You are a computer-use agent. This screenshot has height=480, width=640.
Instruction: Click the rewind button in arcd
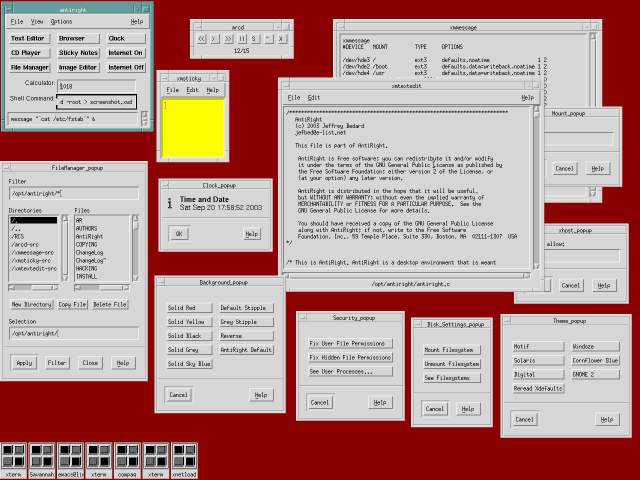tap(203, 39)
